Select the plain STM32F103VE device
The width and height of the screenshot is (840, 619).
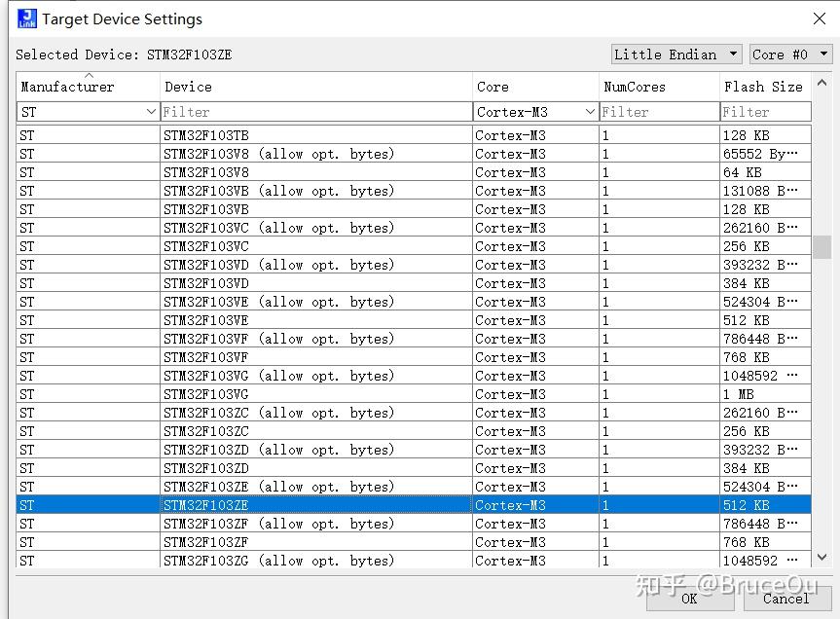pos(414,319)
